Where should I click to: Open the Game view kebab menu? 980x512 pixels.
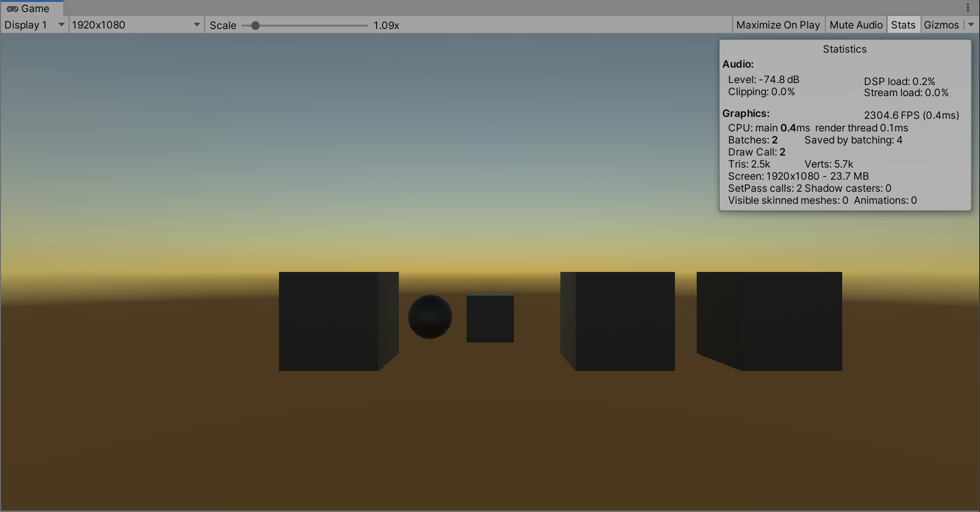pyautogui.click(x=967, y=8)
